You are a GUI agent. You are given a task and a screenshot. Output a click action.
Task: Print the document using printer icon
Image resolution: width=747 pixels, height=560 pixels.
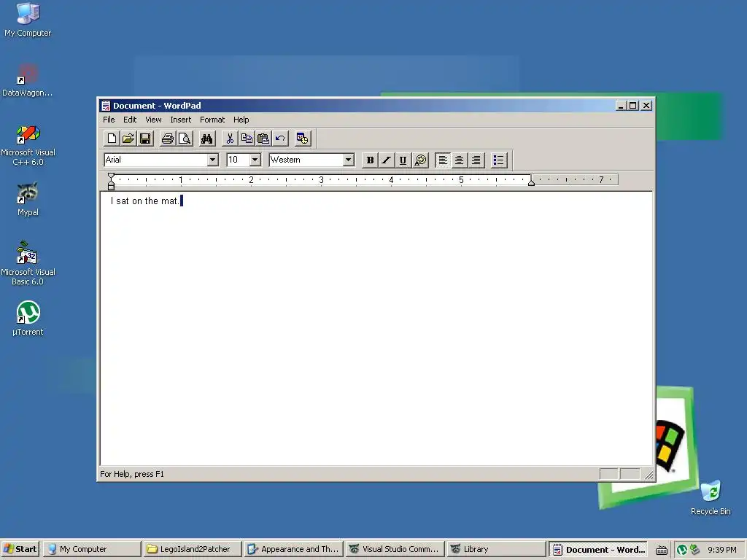pos(167,139)
